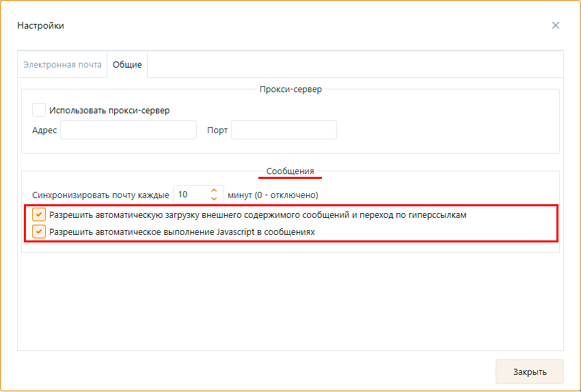The height and width of the screenshot is (392, 581).
Task: Click into the Адрес proxy field
Action: 129,130
